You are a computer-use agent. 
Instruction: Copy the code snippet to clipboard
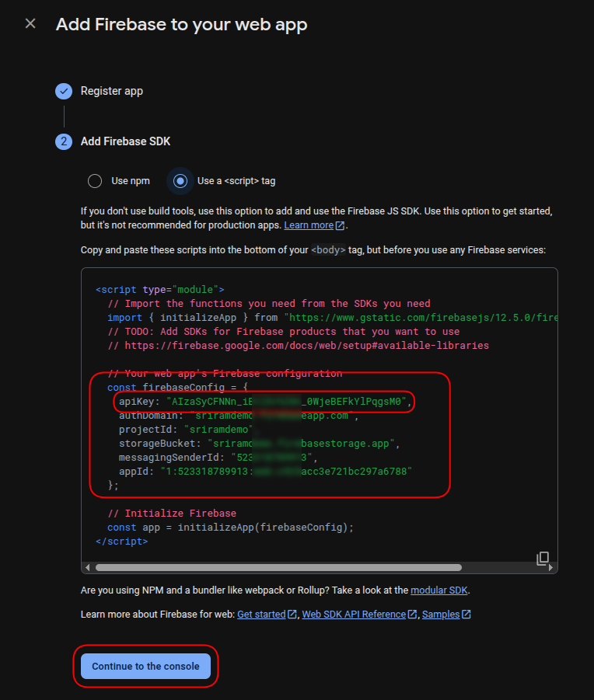(543, 559)
